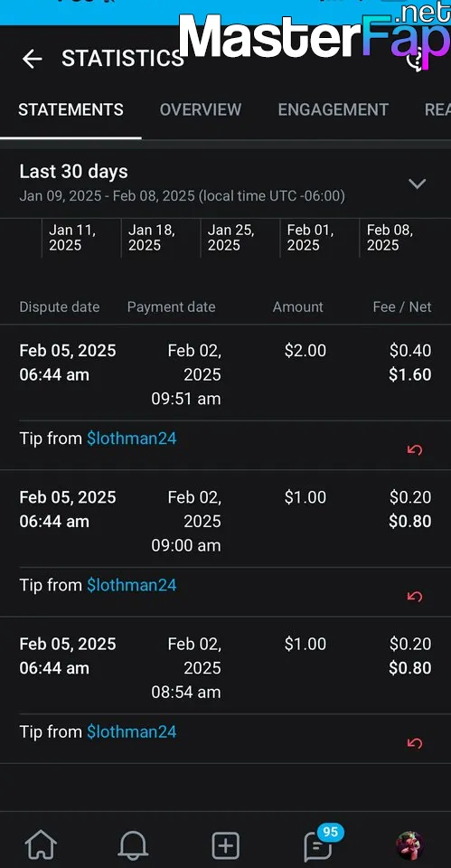
Task: Tap red undo icon on 08:54 am tip
Action: 415,743
